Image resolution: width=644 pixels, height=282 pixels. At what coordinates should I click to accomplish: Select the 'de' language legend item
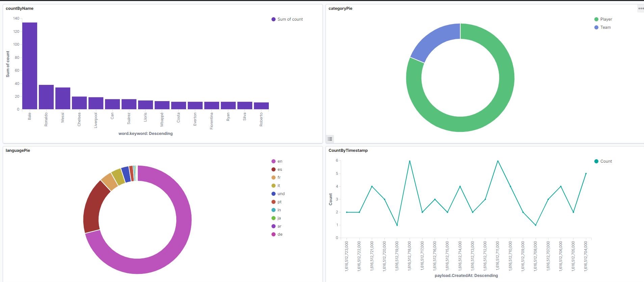coord(277,234)
